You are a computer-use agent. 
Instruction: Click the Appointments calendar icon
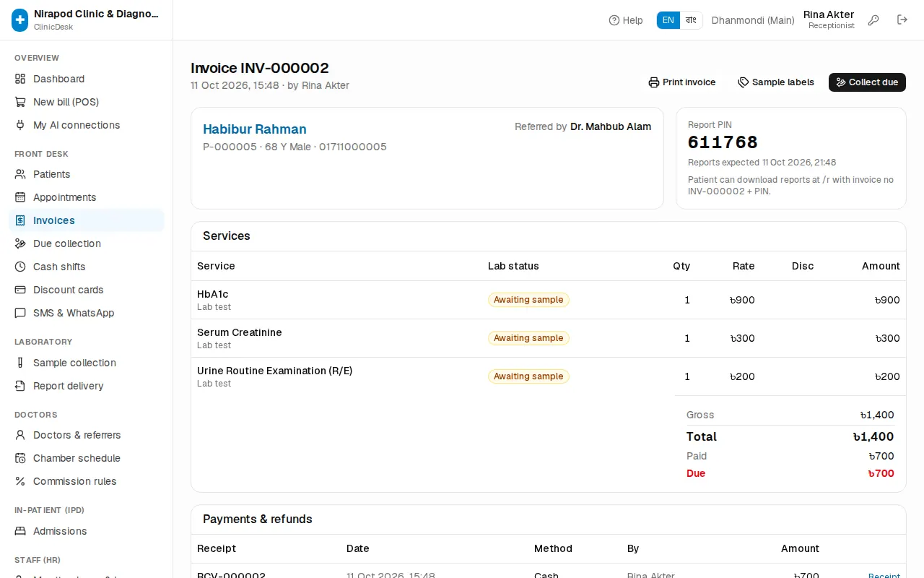click(20, 197)
